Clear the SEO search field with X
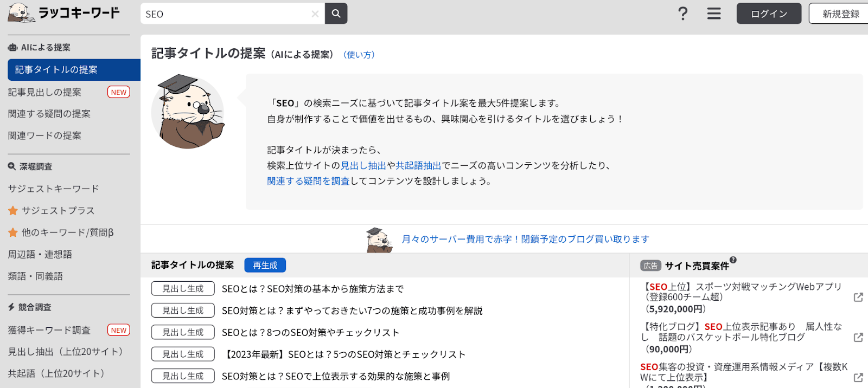Viewport: 868px width, 388px height. [315, 14]
